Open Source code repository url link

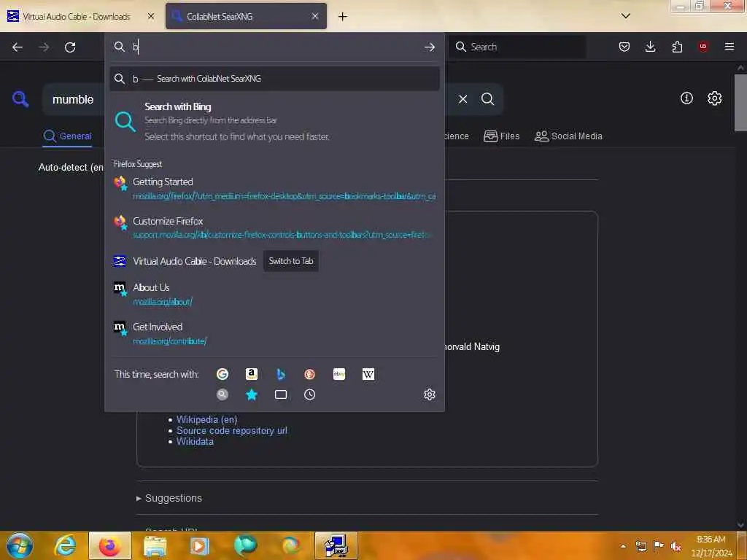coord(231,430)
